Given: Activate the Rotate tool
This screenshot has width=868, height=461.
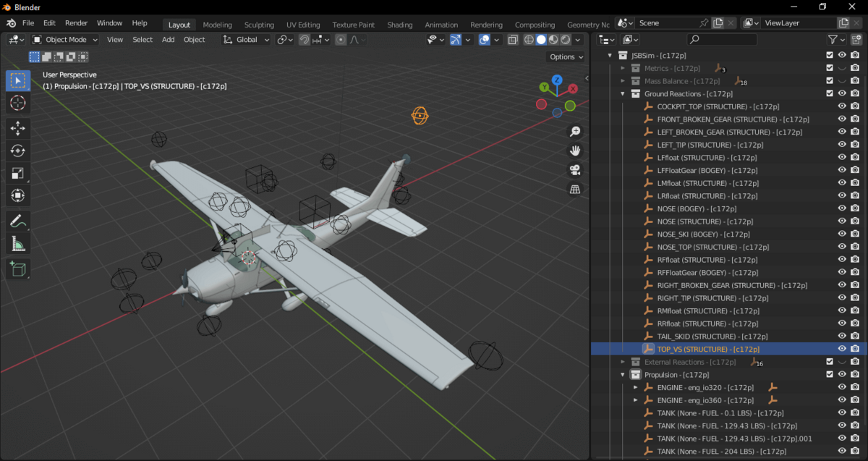Looking at the screenshot, I should (x=18, y=151).
